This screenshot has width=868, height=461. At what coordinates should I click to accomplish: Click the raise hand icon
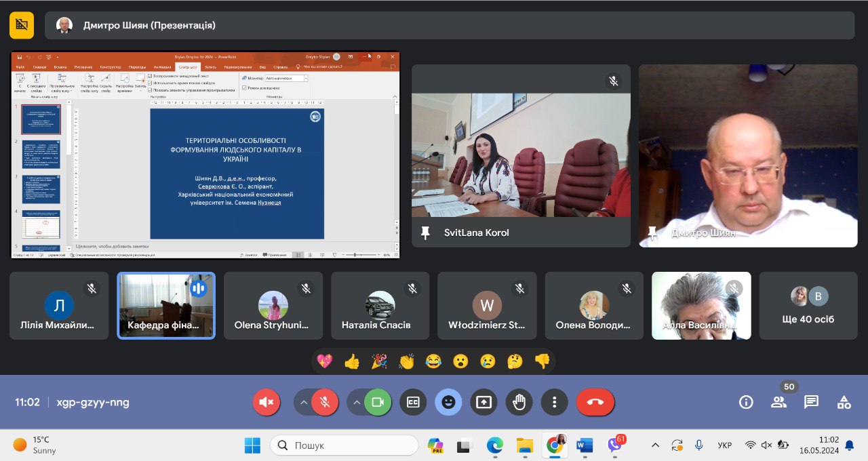[x=519, y=402]
